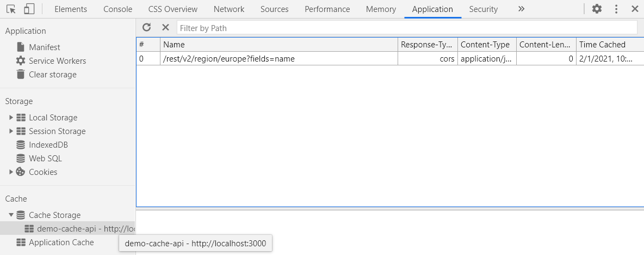The image size is (644, 255).
Task: Activate the inspect element picker icon
Action: click(x=11, y=9)
